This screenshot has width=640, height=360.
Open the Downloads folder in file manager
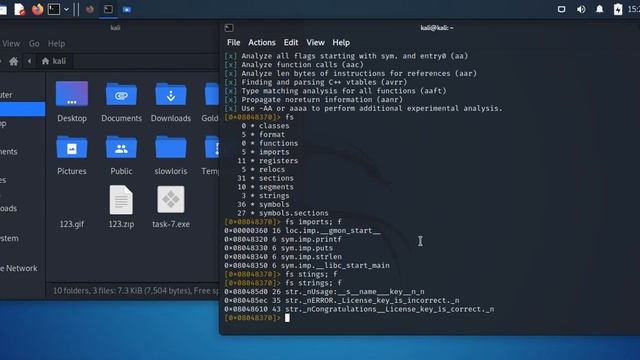point(171,102)
